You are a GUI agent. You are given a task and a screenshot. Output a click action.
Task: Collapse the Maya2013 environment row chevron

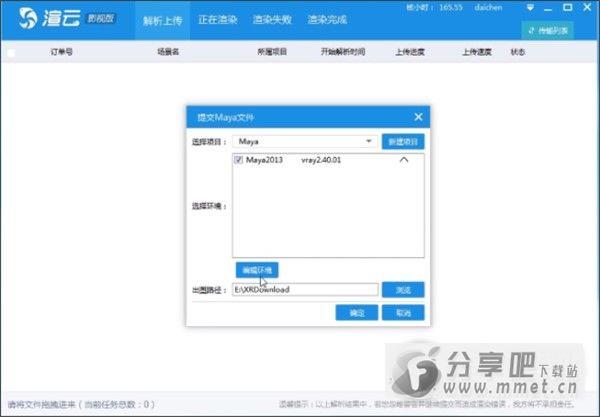pos(404,160)
